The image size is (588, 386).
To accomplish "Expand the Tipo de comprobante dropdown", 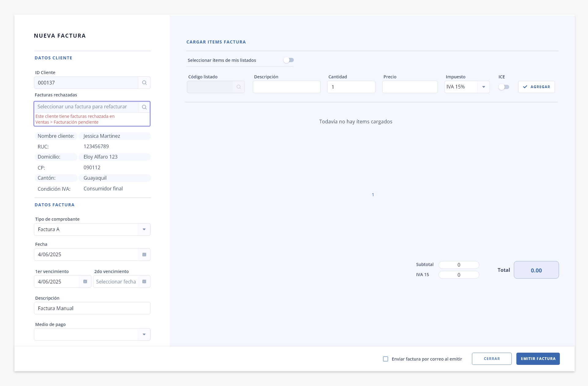I will (144, 229).
